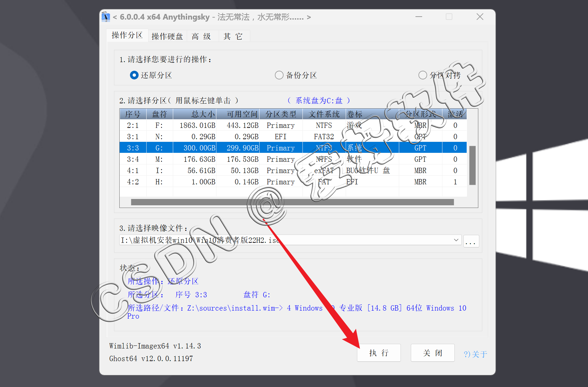Click the 序号 3:3 status text
The image size is (588, 387).
tap(191, 295)
